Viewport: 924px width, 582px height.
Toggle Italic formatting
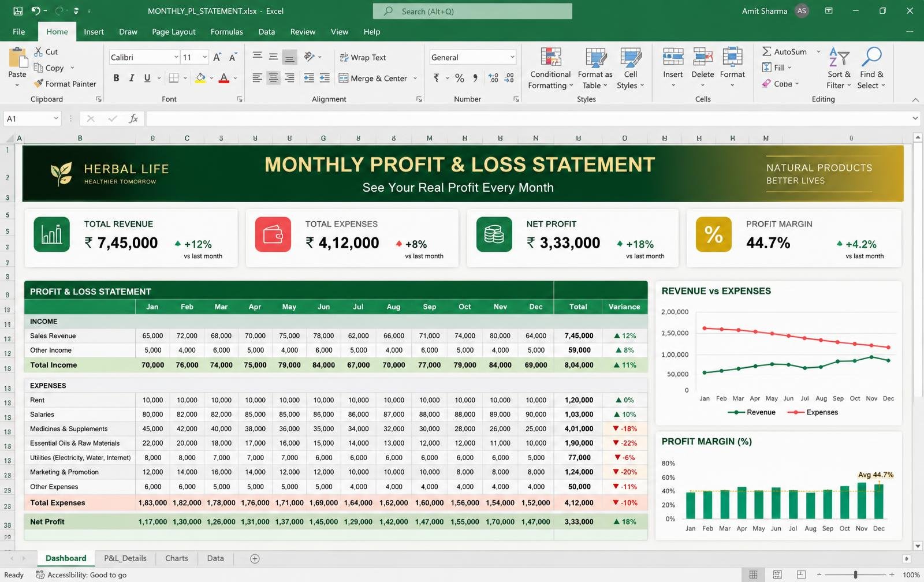point(132,78)
